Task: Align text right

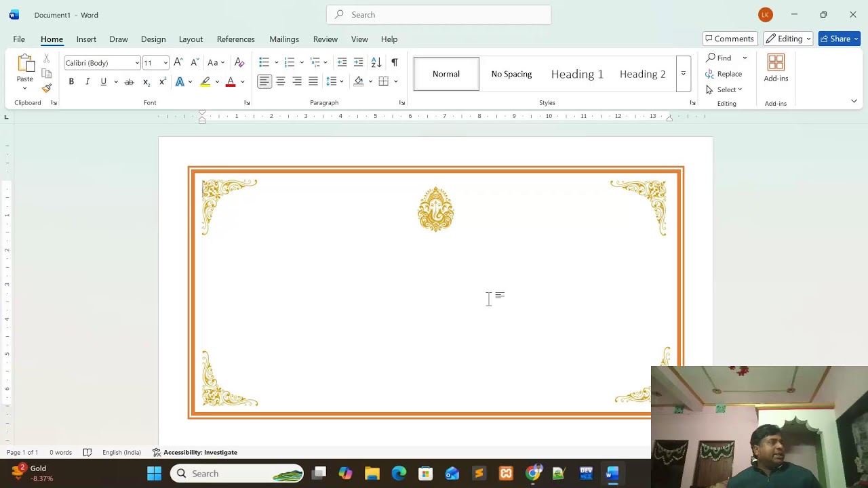Action: click(x=297, y=81)
